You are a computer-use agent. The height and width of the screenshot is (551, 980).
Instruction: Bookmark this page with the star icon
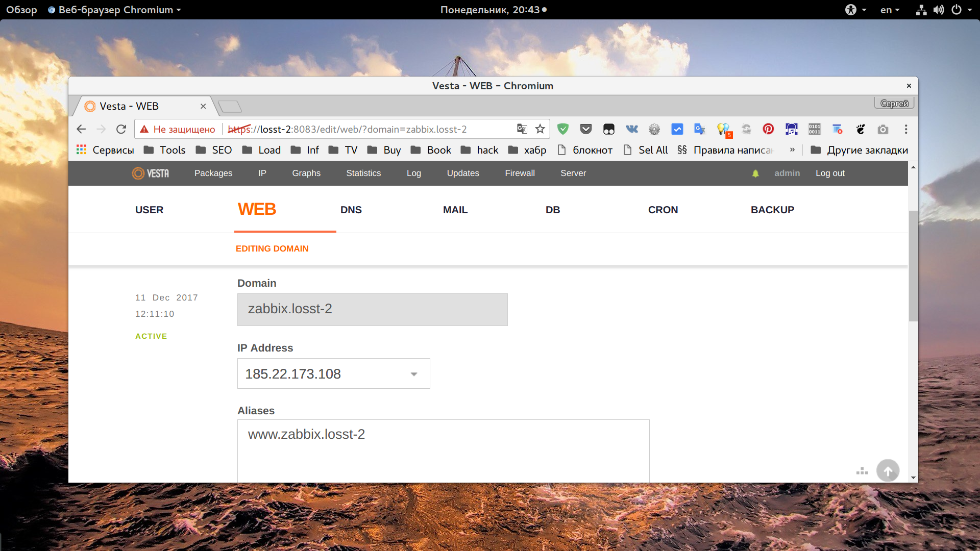(x=540, y=129)
